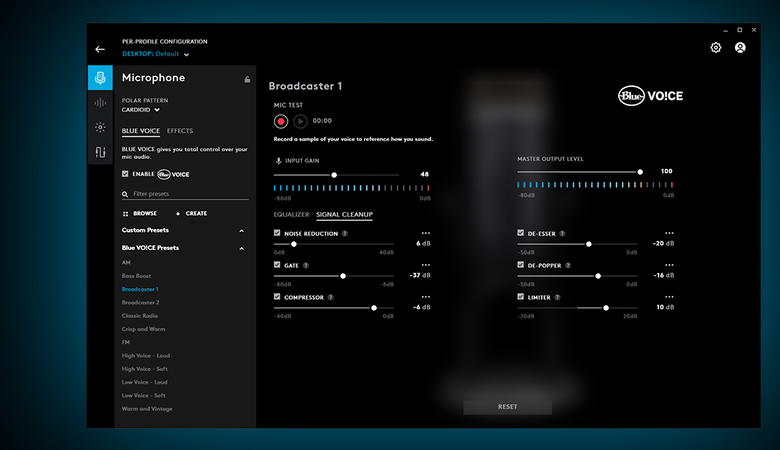Open the user account icon
The image size is (780, 450).
[740, 48]
